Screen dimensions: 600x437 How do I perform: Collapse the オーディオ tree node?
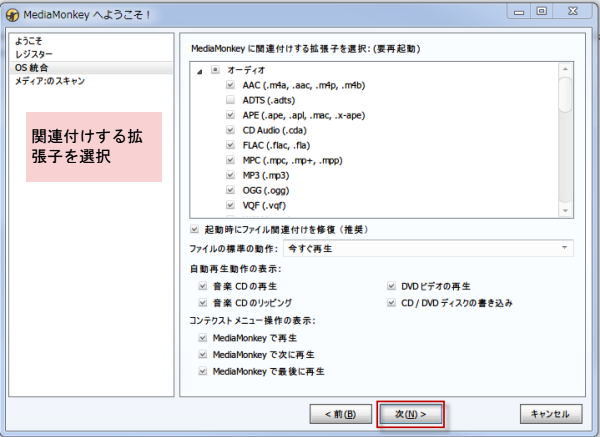click(x=200, y=70)
